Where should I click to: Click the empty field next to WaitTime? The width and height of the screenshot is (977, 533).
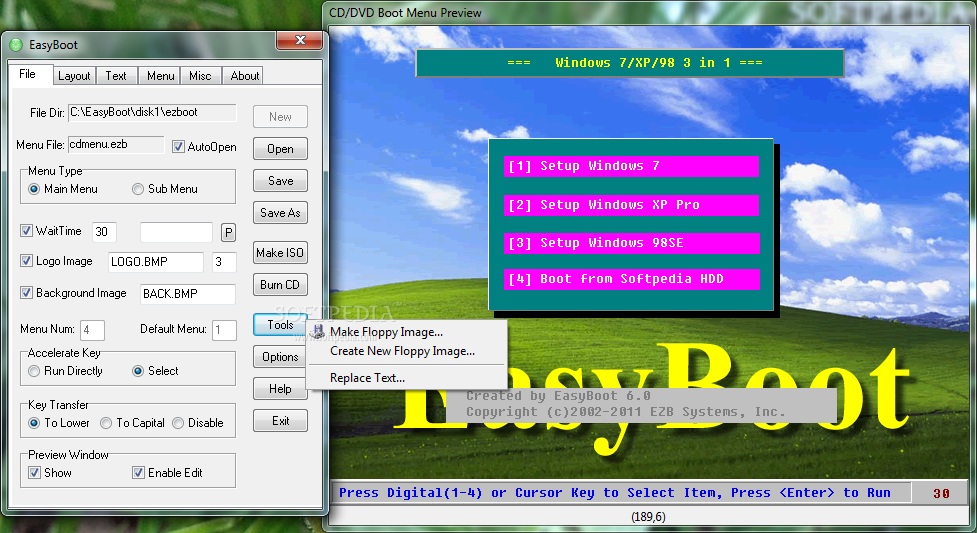pos(176,232)
